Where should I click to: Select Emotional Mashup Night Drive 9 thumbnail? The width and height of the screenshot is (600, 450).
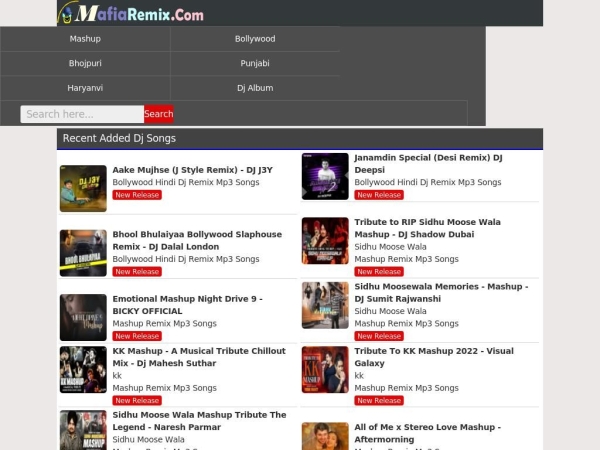(x=83, y=317)
